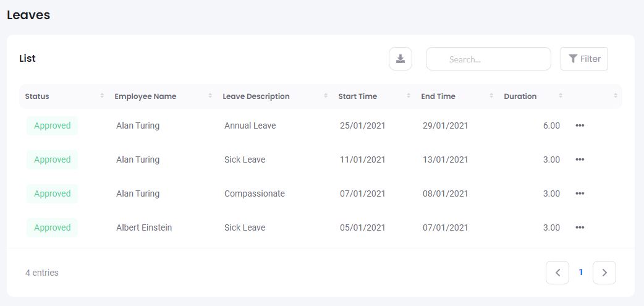The height and width of the screenshot is (306, 644).
Task: Open actions menu for Albert Einstein row
Action: pyautogui.click(x=580, y=227)
